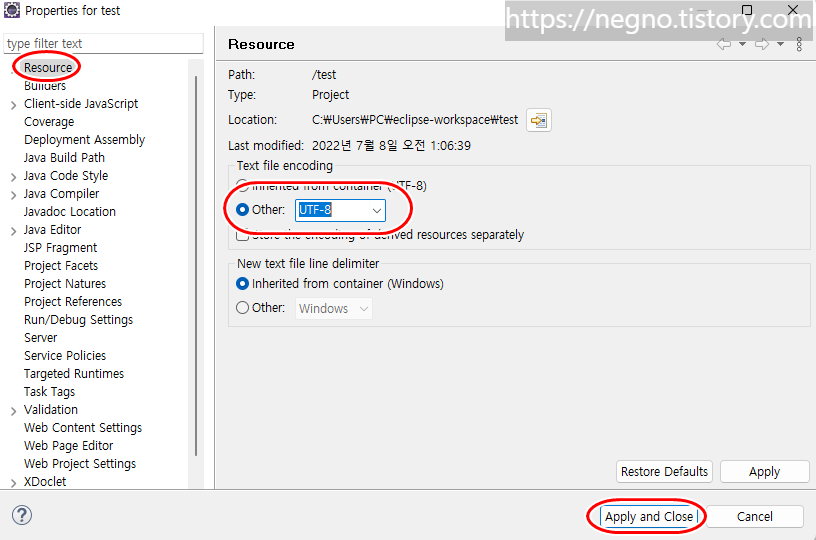Click the Cancel button

tap(755, 517)
